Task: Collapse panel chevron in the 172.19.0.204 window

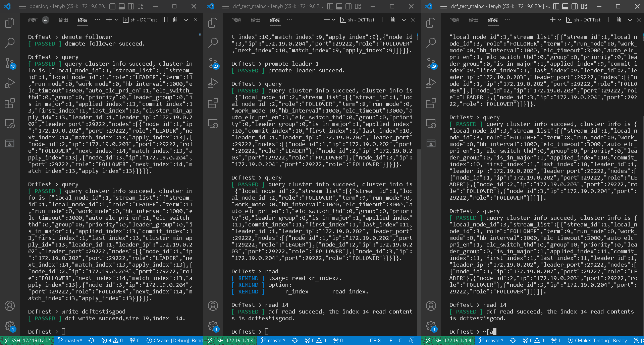Action: 630,20
